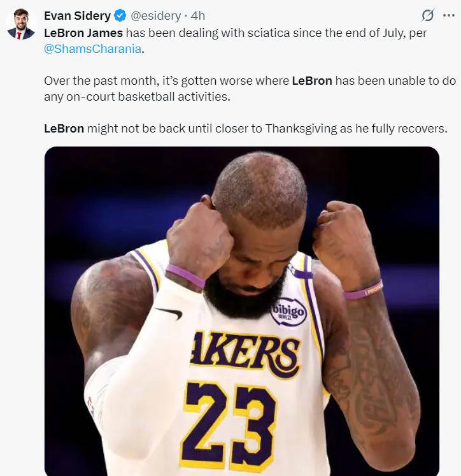Open the three-dot more options menu
Screen dimensions: 461x476
pos(448,15)
